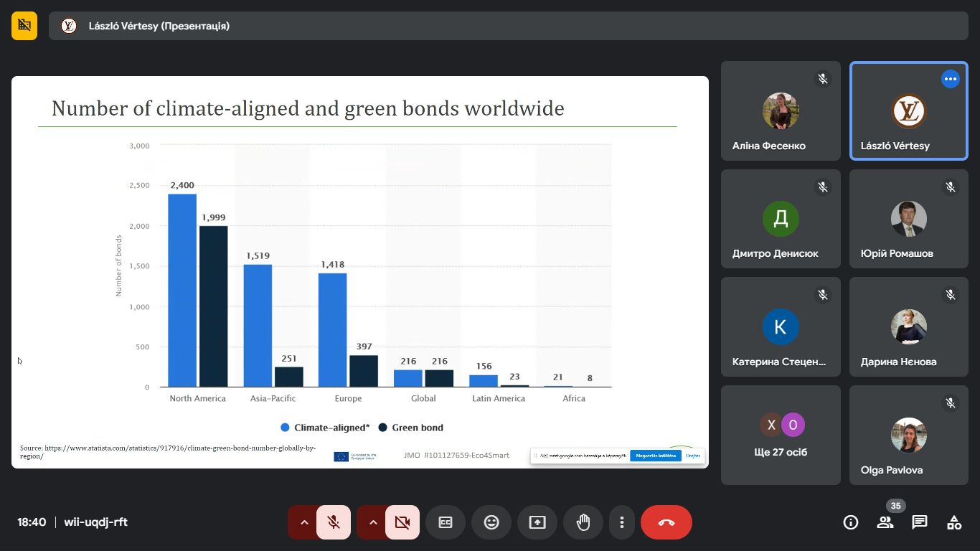Click the present screen icon

[537, 522]
